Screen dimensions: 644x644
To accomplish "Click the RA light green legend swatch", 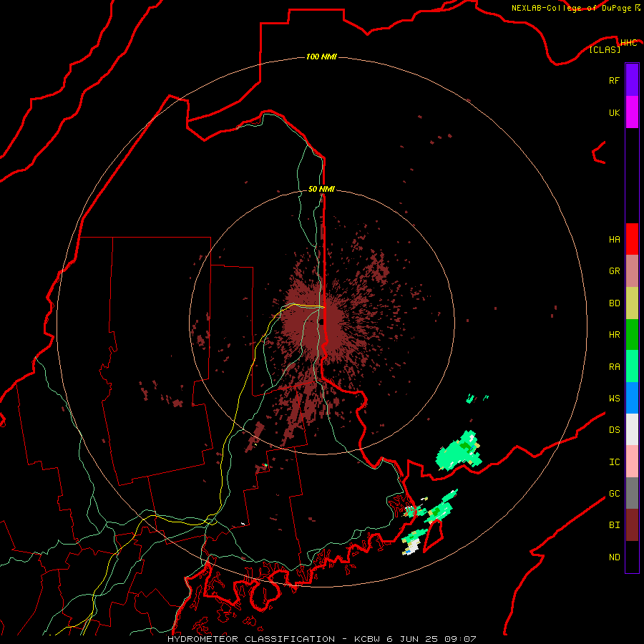I will [x=632, y=366].
